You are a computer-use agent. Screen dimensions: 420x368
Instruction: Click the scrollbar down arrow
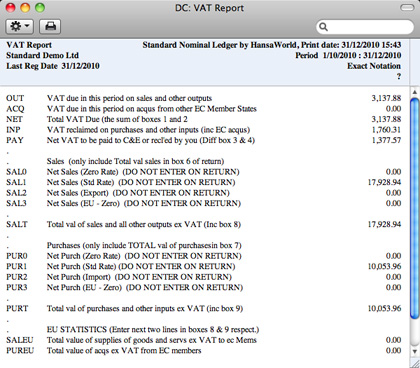click(x=415, y=351)
